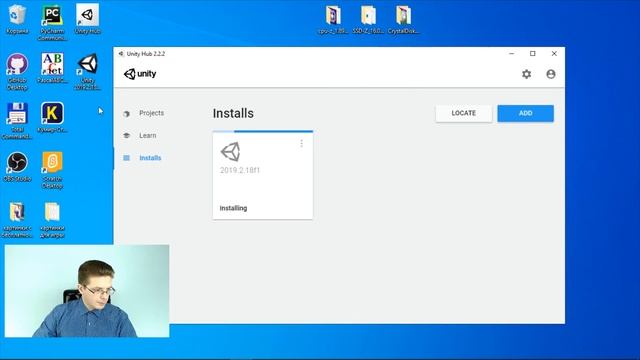Click the Unity Hub 2.2.2 window title

click(146, 54)
